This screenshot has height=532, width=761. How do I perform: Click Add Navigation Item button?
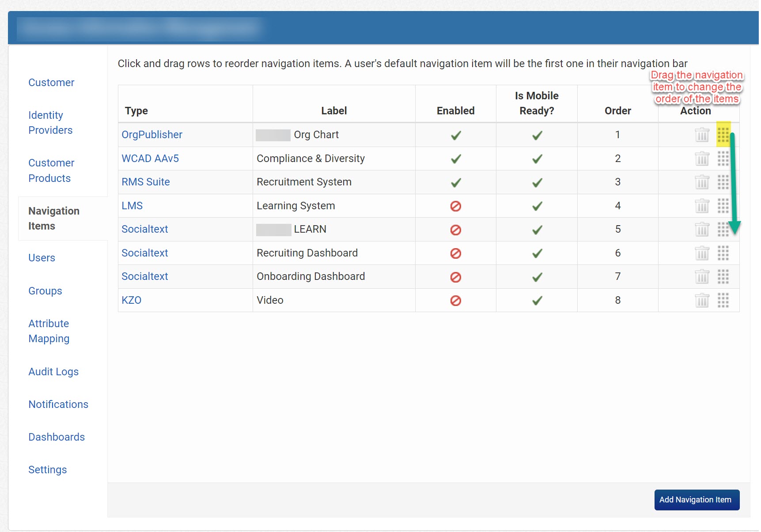(x=697, y=500)
